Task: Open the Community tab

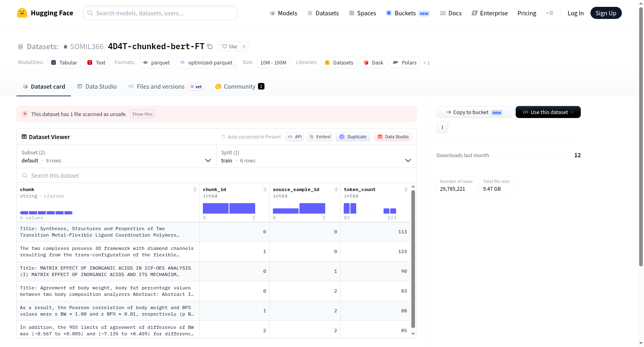Action: click(x=239, y=87)
